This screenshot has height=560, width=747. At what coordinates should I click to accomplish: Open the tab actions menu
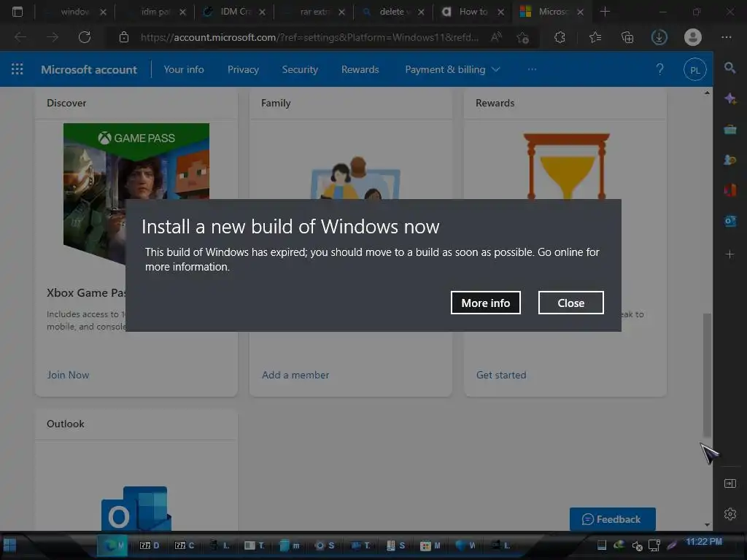(x=18, y=12)
